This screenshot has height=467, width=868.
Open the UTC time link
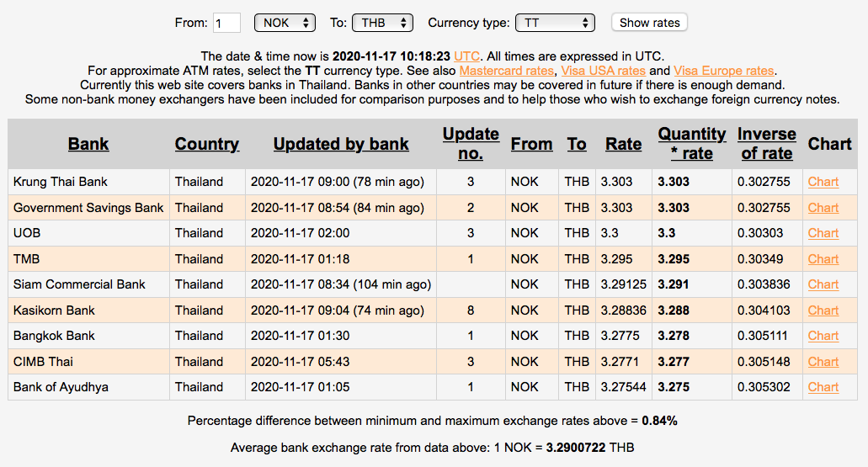coord(466,56)
